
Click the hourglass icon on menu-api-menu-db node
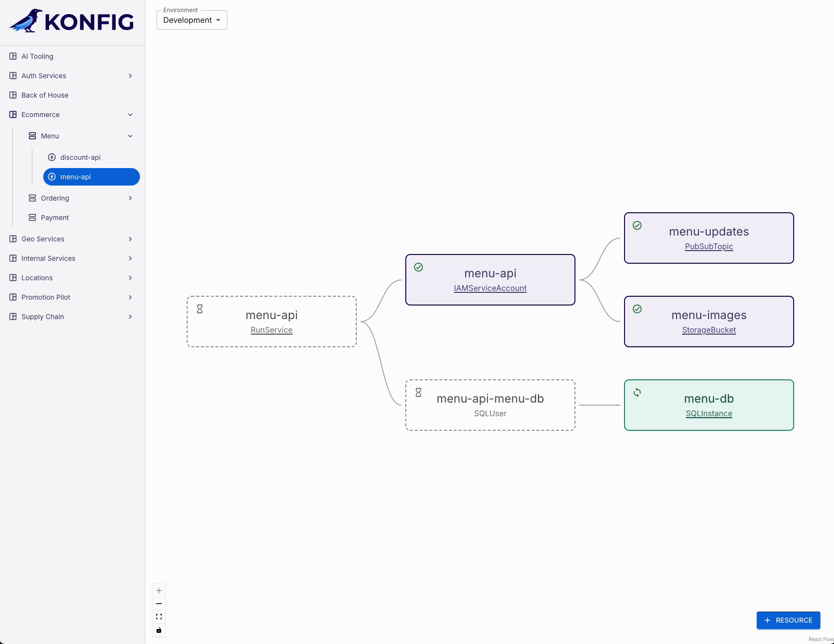click(418, 392)
